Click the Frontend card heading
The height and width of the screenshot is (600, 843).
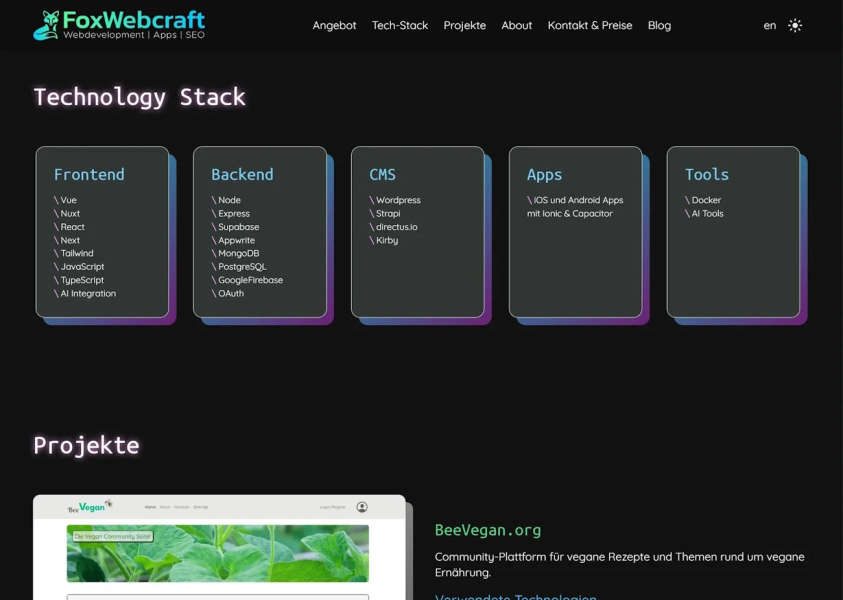89,174
